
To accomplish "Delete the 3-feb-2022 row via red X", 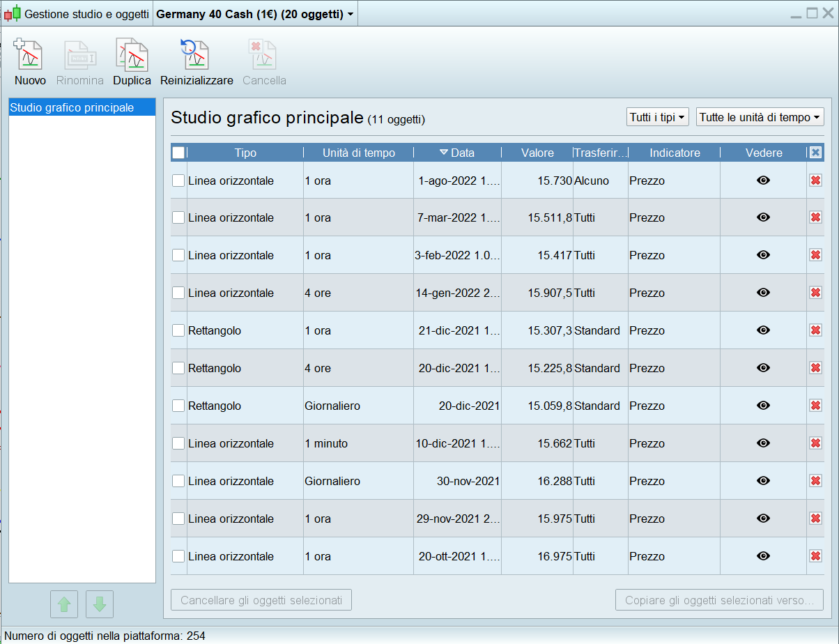I will pos(815,255).
